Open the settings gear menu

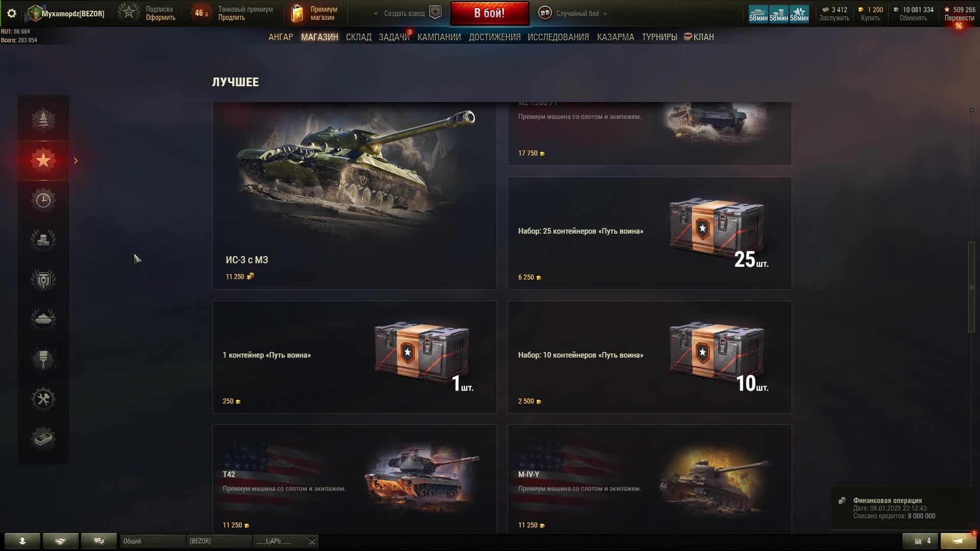click(x=11, y=13)
